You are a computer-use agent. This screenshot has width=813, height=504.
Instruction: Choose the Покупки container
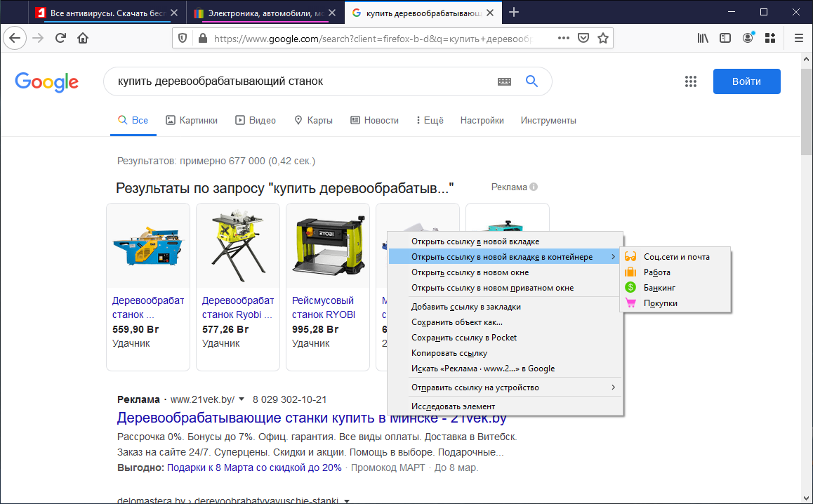pos(675,303)
